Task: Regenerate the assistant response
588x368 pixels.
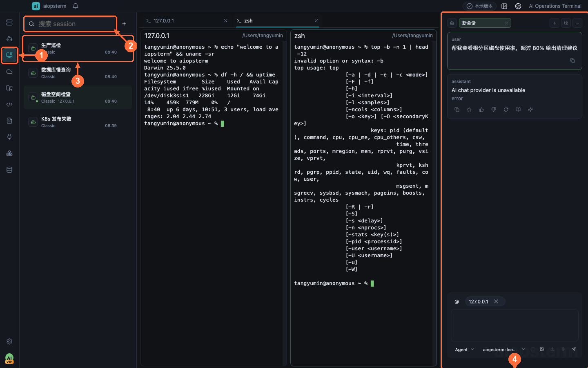Action: click(x=506, y=110)
